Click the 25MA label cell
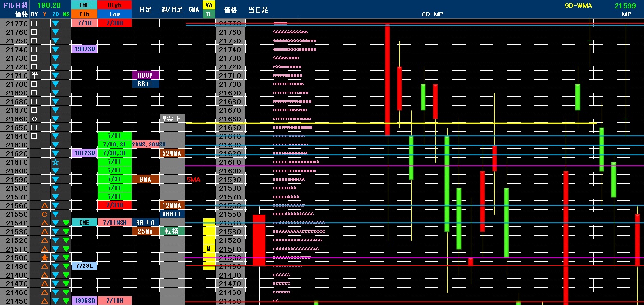 coord(145,232)
